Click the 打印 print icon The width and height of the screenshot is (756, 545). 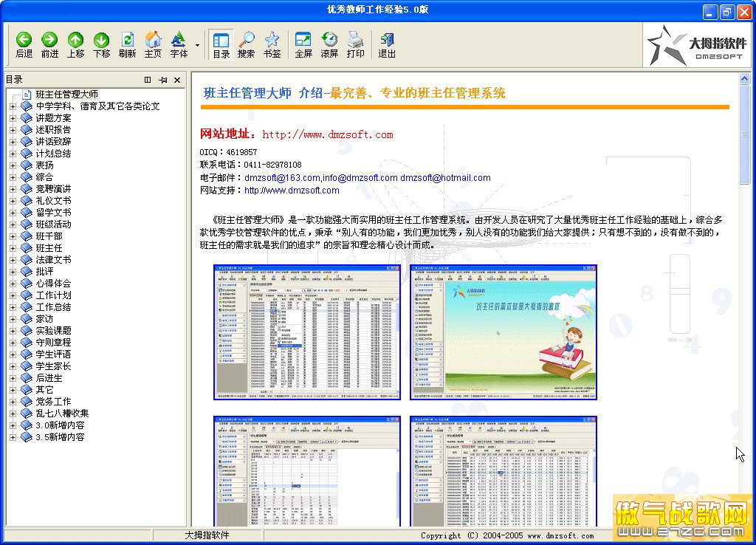[355, 45]
